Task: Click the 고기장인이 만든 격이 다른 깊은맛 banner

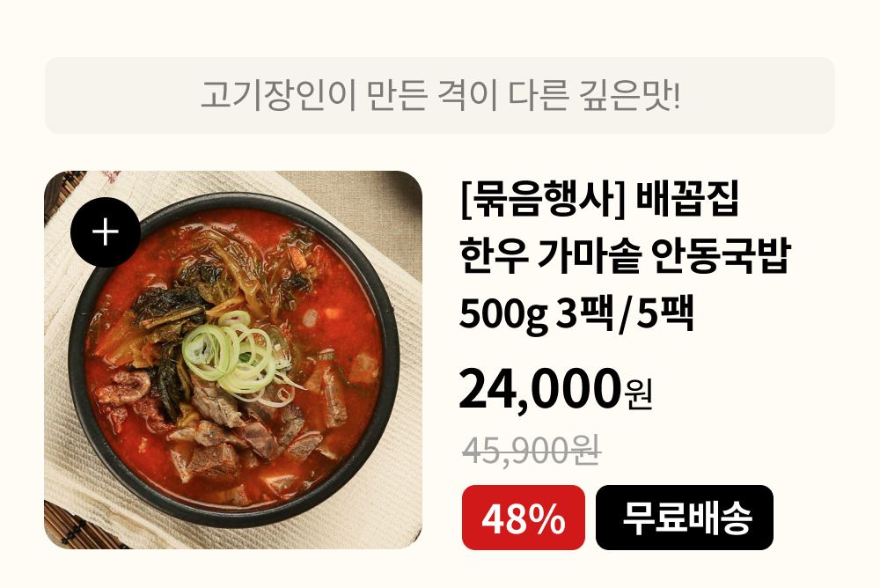Action: [x=439, y=95]
